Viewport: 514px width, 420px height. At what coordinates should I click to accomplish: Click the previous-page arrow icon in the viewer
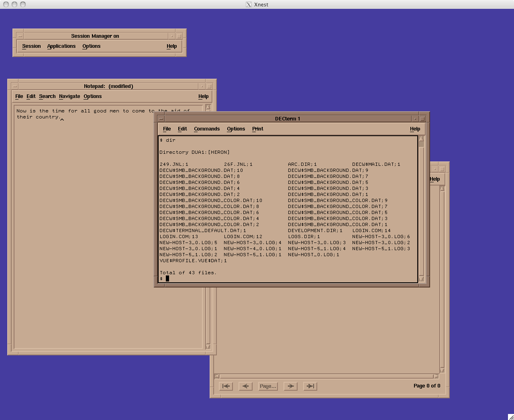click(245, 386)
